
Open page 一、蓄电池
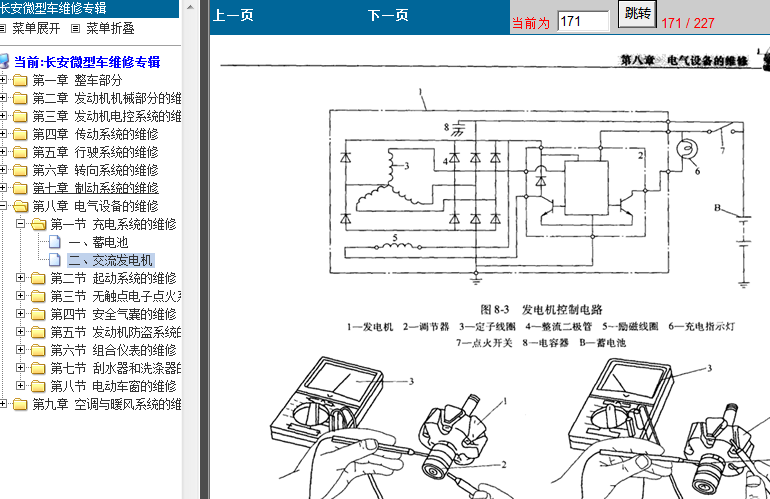(x=98, y=242)
